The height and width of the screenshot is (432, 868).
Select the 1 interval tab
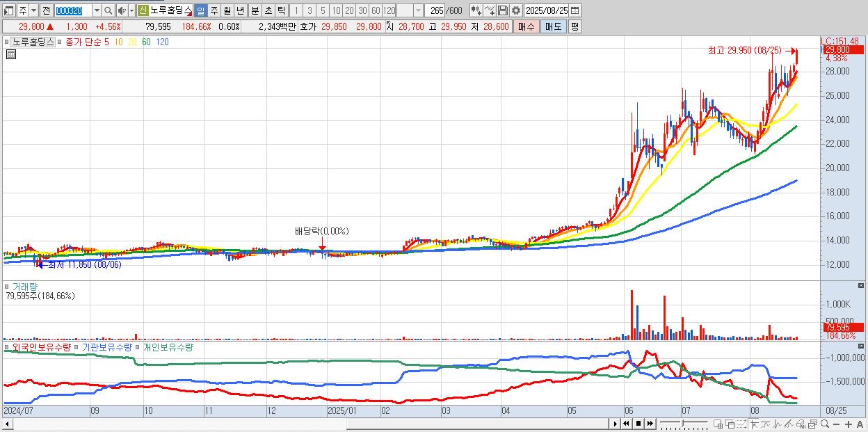tap(296, 10)
